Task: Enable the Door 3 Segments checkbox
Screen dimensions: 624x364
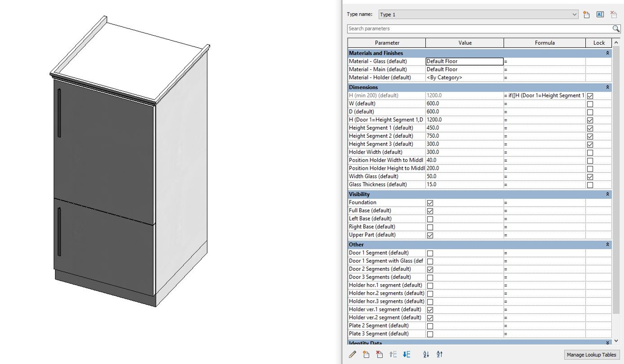Action: point(430,277)
